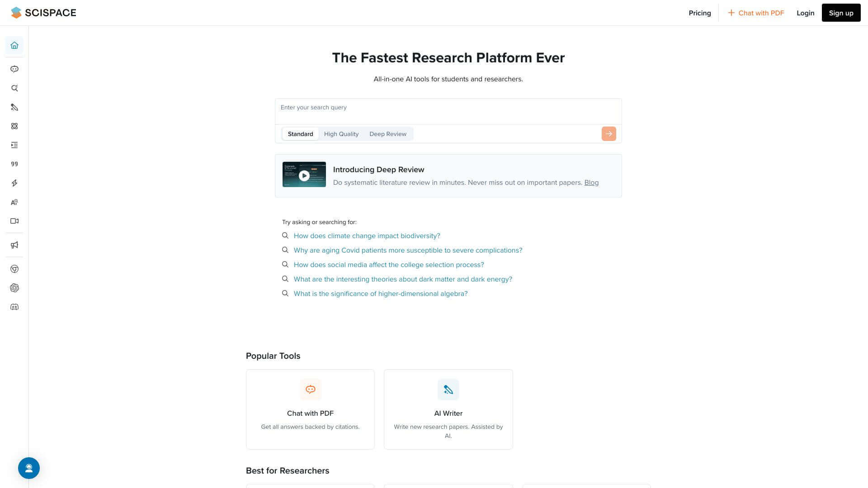Open the help widget at bottom left
Image resolution: width=868 pixels, height=488 pixels.
click(29, 468)
